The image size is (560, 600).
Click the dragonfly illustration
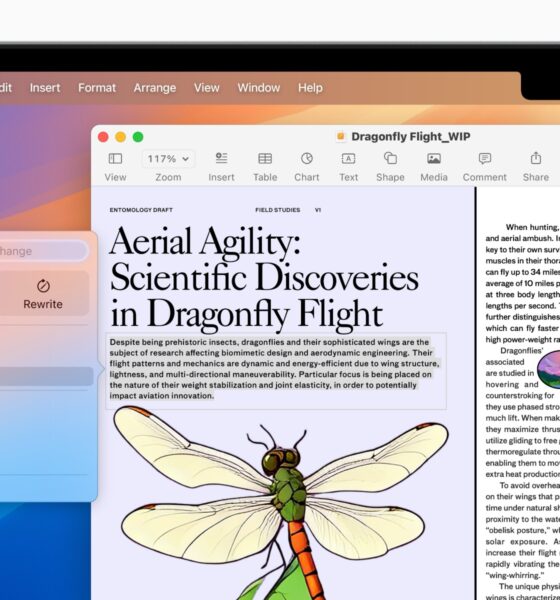pyautogui.click(x=281, y=502)
